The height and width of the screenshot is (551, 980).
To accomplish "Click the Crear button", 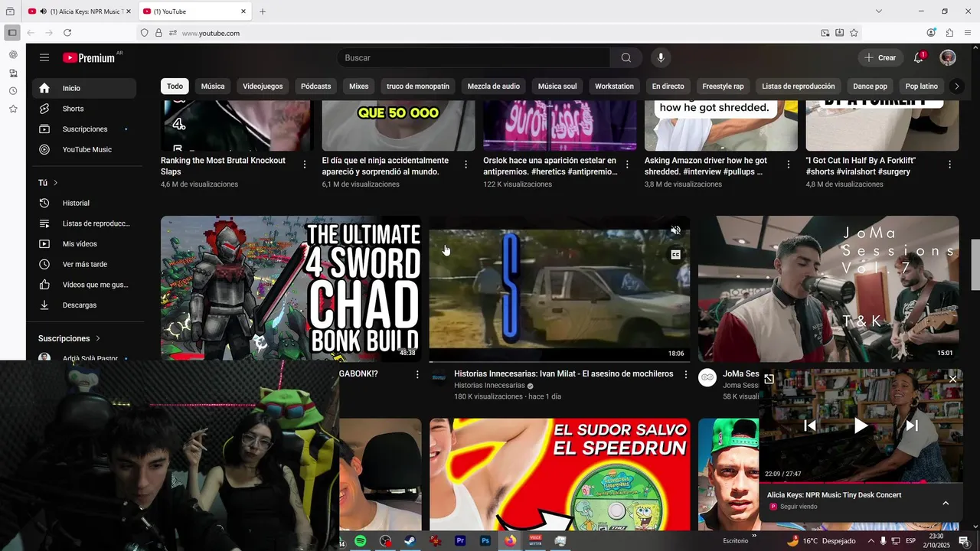I will (880, 57).
